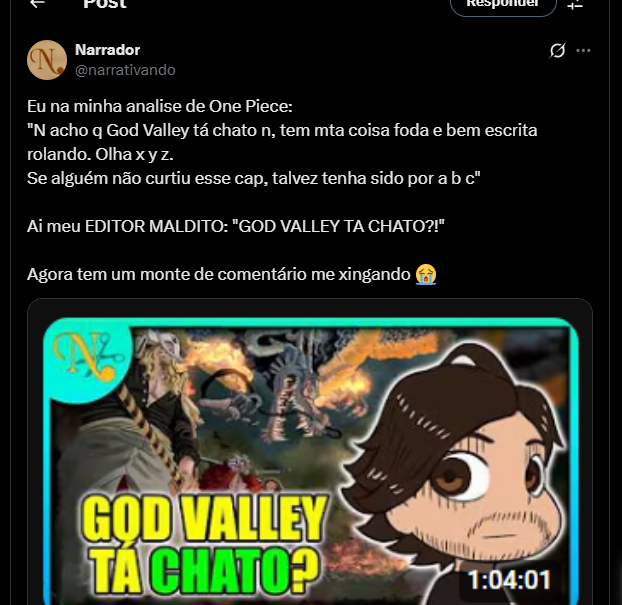Image resolution: width=622 pixels, height=605 pixels.
Task: Visit the @narrativando handle link
Action: tap(125, 70)
